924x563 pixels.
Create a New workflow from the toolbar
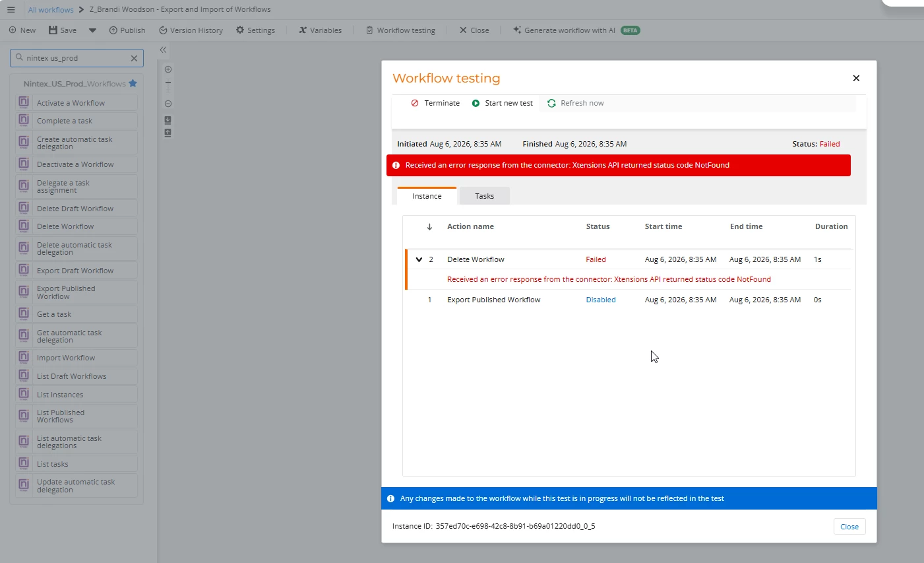[22, 30]
